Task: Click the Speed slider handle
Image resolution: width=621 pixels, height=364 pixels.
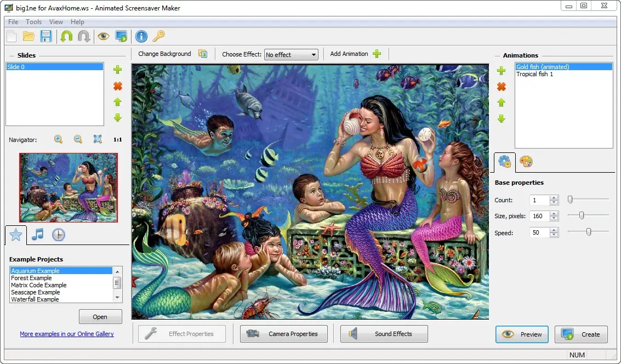Action: [x=589, y=232]
